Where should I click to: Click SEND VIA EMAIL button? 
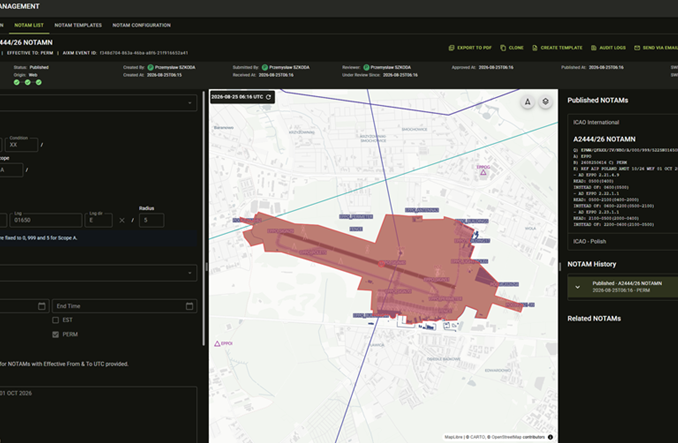[656, 48]
